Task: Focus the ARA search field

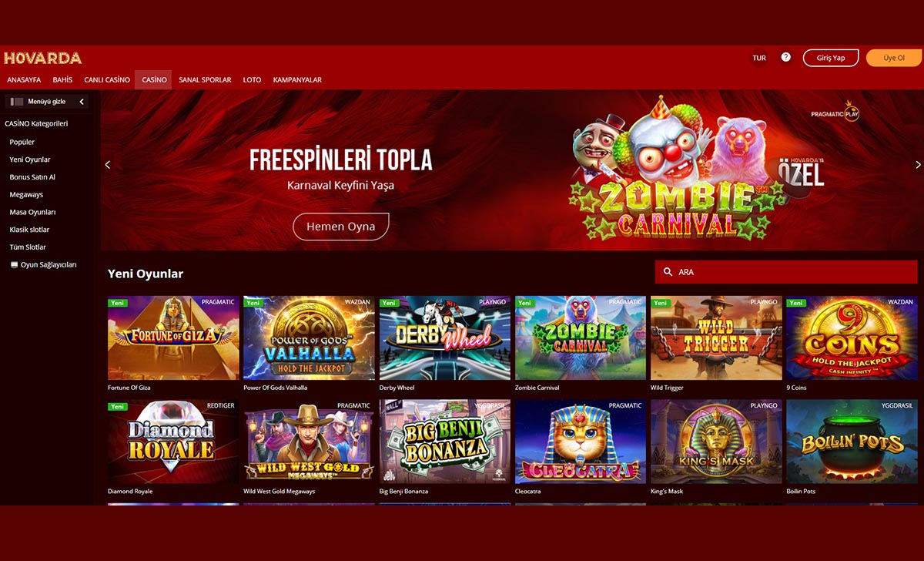Action: 786,272
